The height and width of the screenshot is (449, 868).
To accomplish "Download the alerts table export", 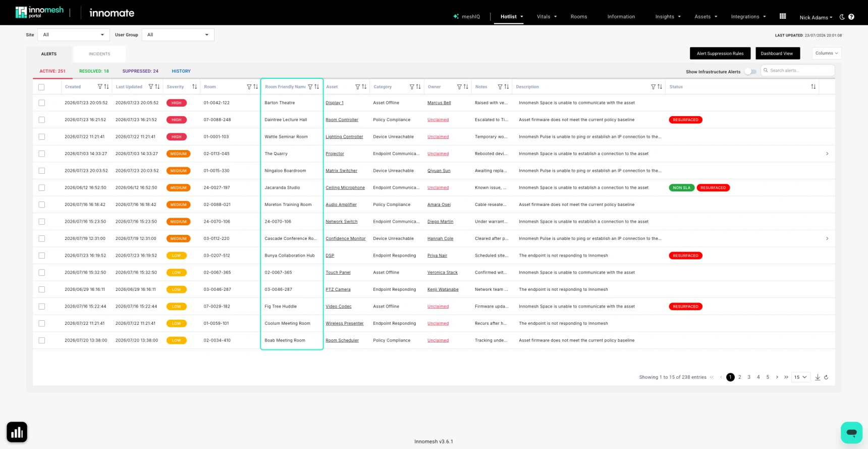I will point(818,377).
